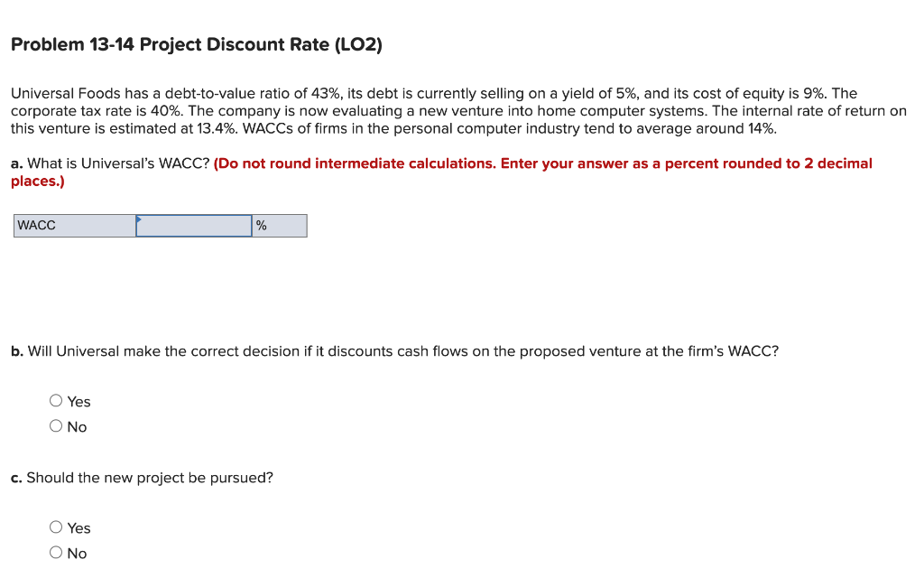Select Yes for question b
Screen dimensions: 924x578
coord(55,400)
